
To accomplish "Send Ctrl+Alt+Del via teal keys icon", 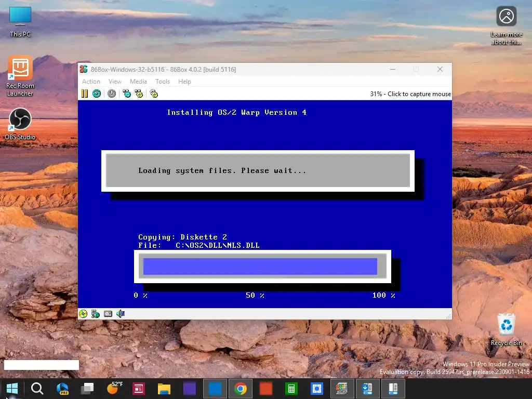I will [127, 94].
